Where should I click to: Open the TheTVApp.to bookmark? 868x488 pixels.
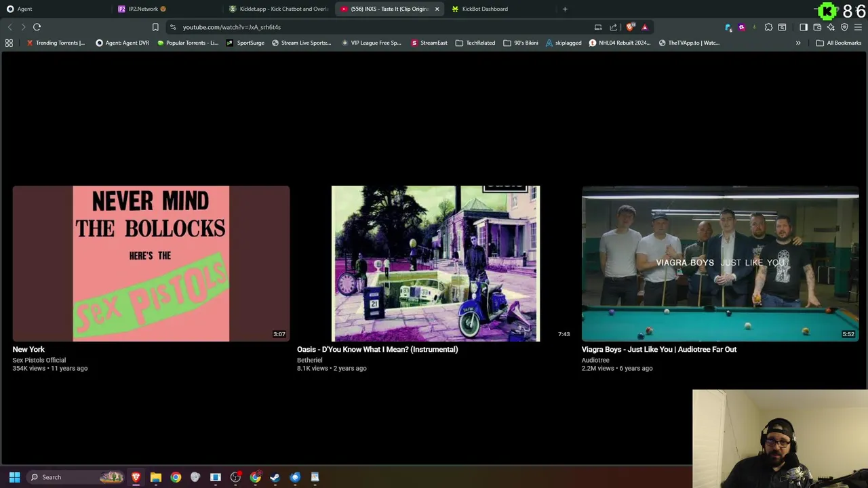click(x=689, y=43)
